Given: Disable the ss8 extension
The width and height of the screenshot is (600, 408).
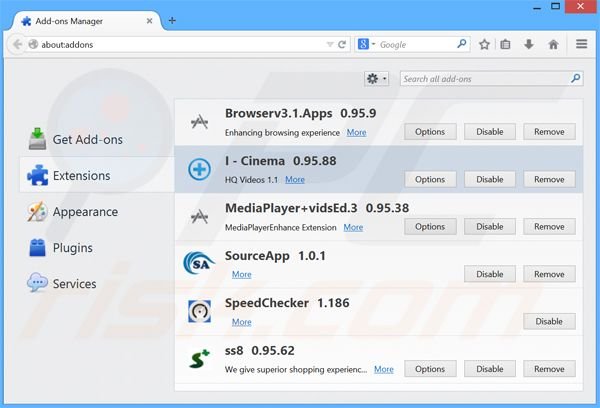Looking at the screenshot, I should [489, 369].
